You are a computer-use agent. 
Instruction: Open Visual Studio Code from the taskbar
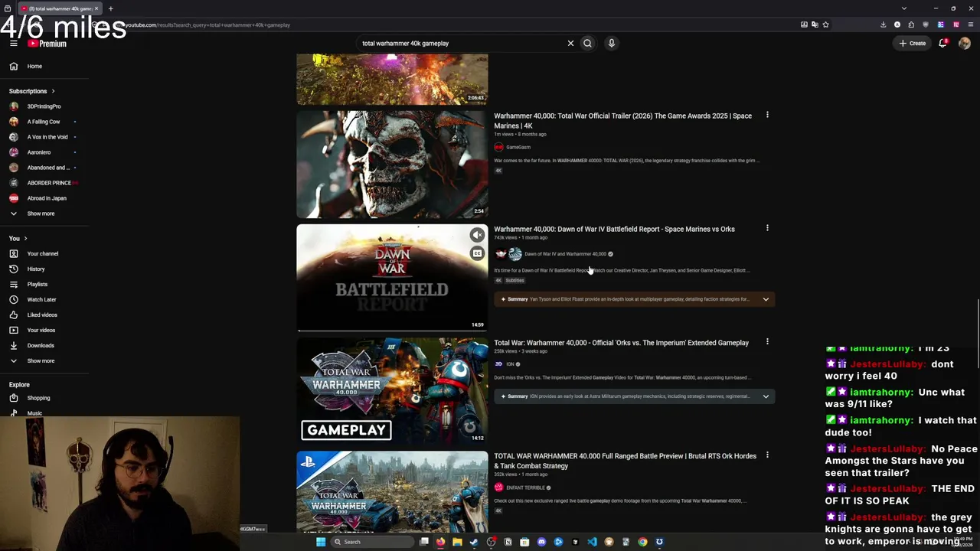coord(592,542)
